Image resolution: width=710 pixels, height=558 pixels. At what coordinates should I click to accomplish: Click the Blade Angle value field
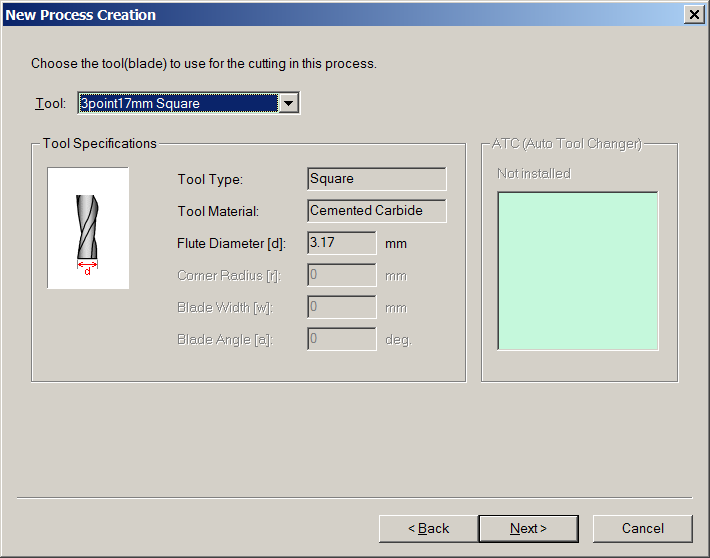pyautogui.click(x=342, y=339)
